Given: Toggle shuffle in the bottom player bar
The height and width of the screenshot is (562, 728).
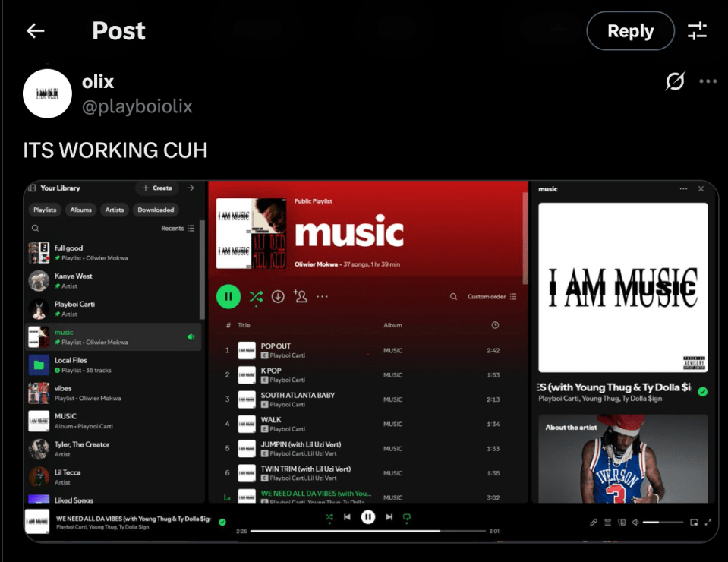Looking at the screenshot, I should 329,517.
